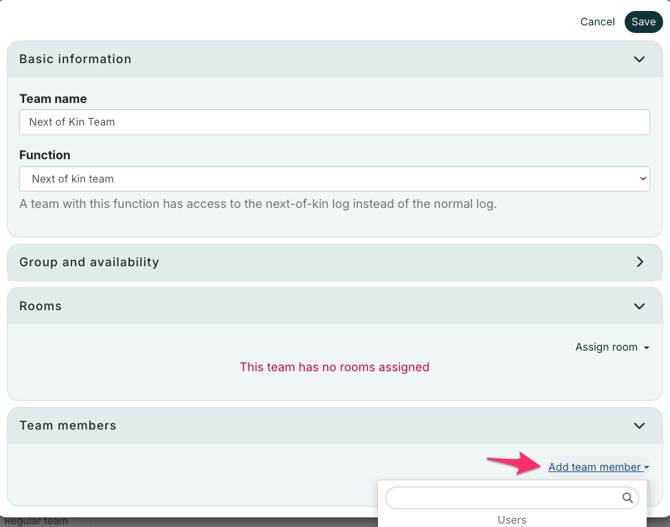
Task: Cancel editing the team
Action: coord(597,22)
